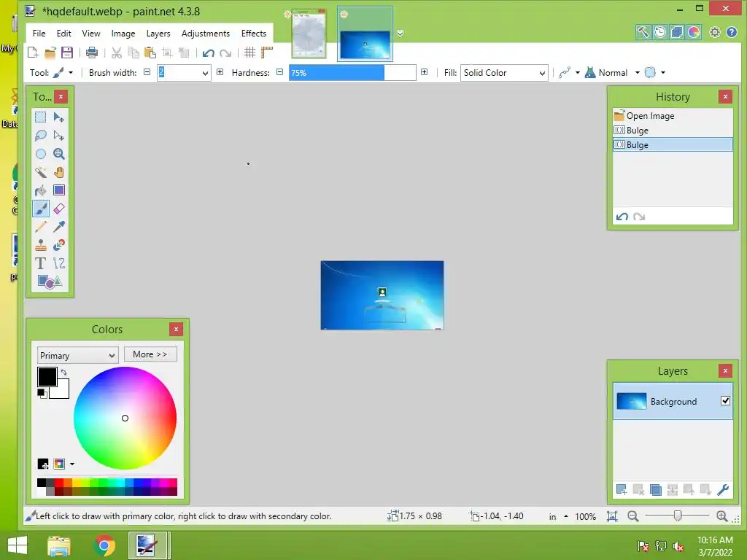Click Undo in History panel
Screen dimensions: 747x560
[x=622, y=217]
